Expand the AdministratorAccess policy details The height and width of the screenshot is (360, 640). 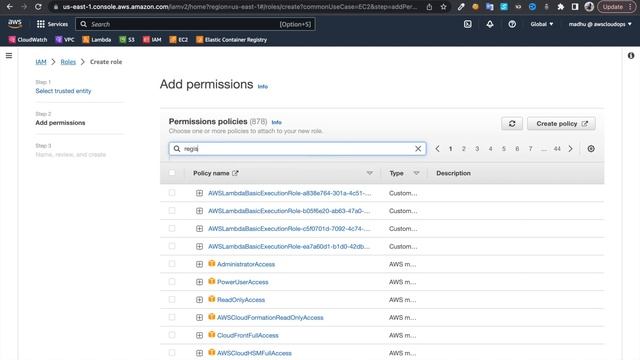pos(199,264)
